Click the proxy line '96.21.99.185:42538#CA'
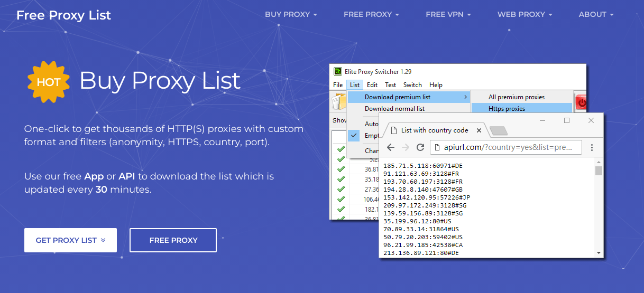 point(423,245)
